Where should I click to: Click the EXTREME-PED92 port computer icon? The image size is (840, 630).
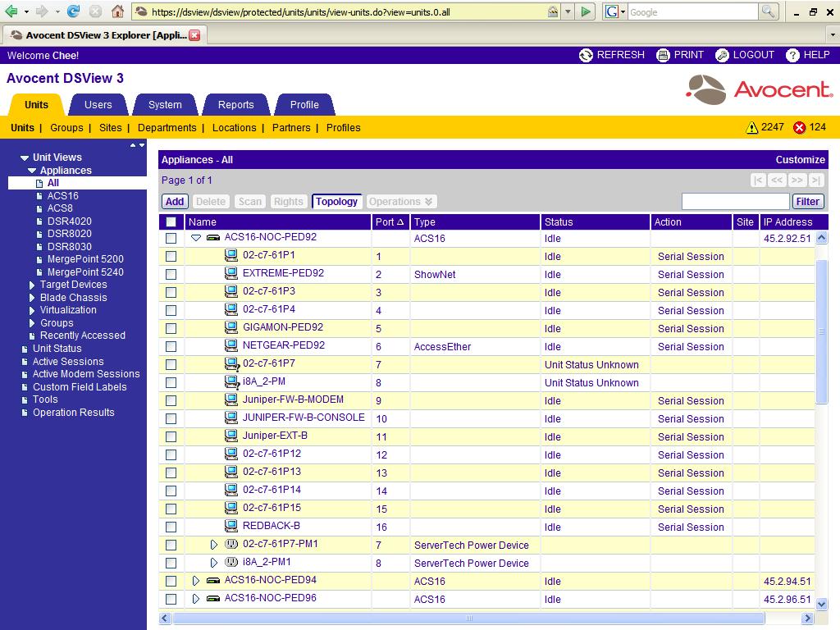[231, 274]
